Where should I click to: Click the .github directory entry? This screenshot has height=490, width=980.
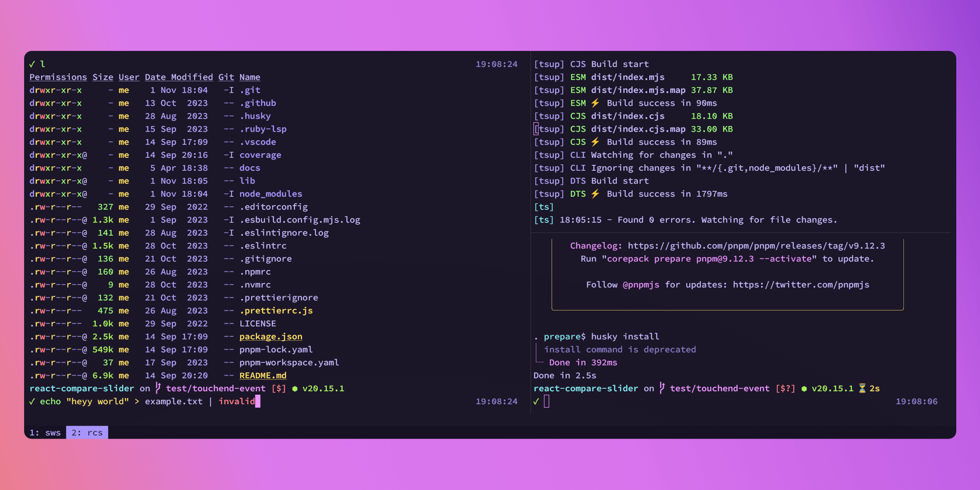point(258,103)
